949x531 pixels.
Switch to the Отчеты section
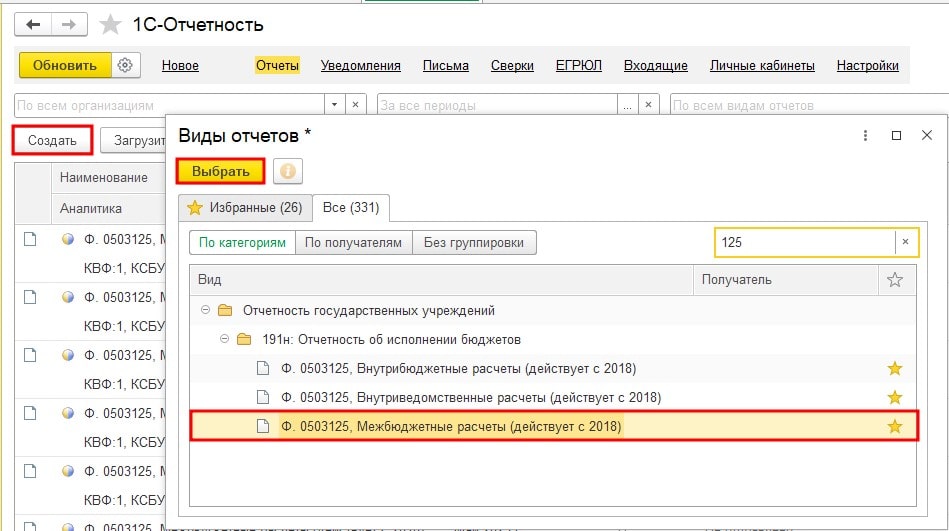pyautogui.click(x=277, y=65)
